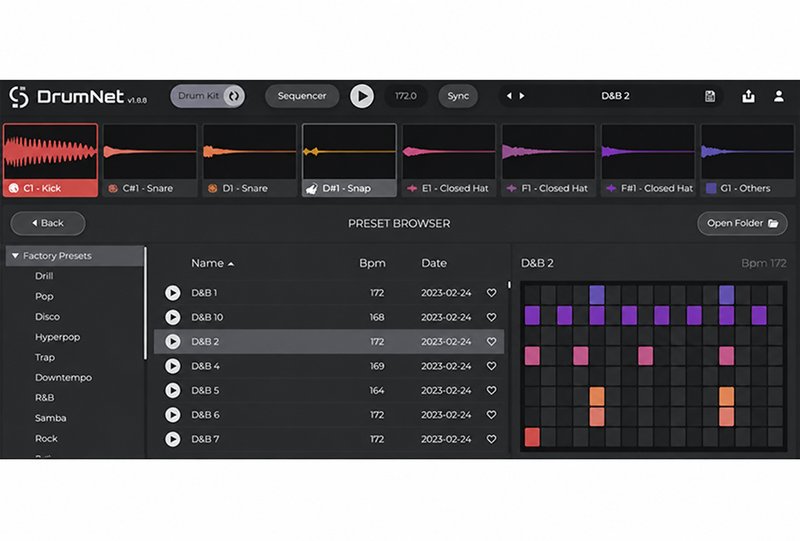Sort presets by Bpm column
The image size is (800, 541).
coord(372,263)
